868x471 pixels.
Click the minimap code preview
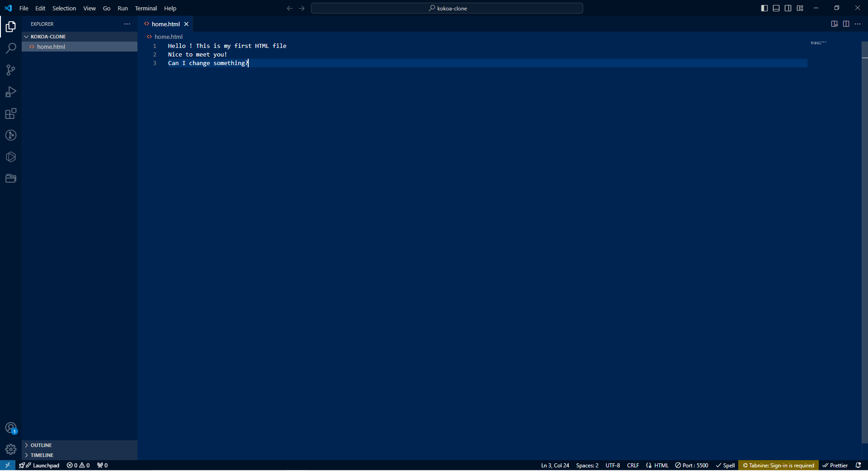tap(819, 43)
